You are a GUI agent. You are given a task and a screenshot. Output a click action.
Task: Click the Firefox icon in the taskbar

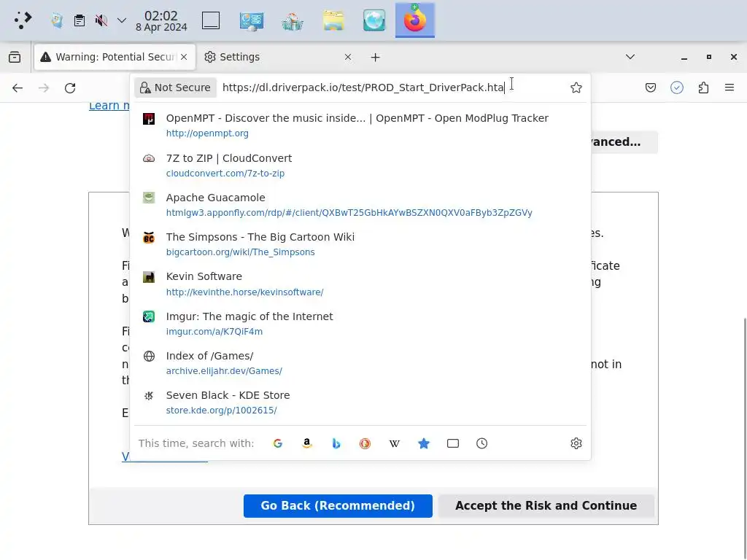tap(414, 20)
